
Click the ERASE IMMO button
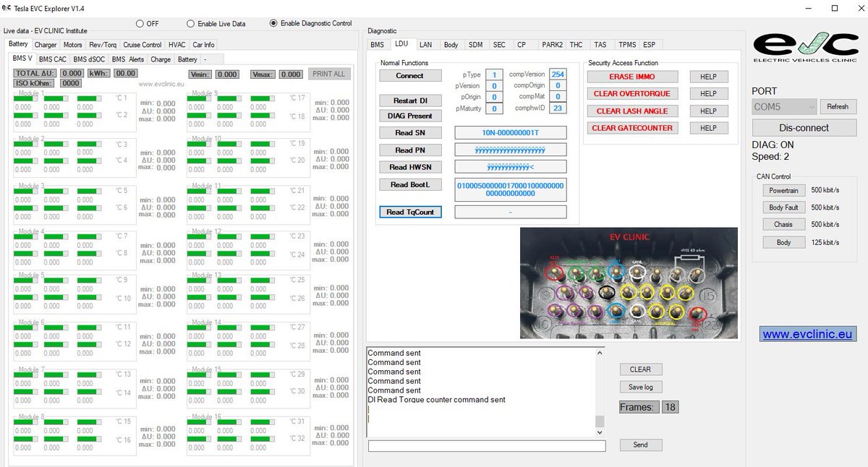[x=632, y=77]
